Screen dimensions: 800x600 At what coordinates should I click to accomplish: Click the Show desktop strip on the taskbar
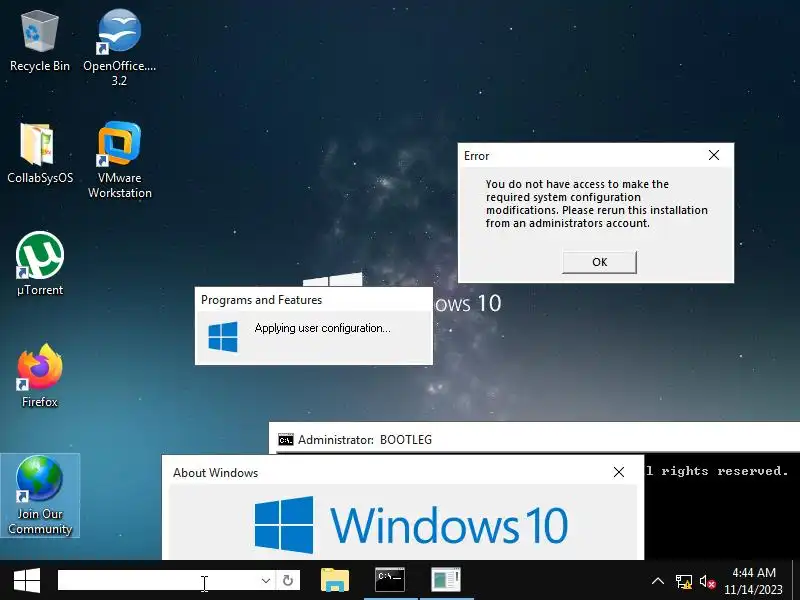click(796, 581)
